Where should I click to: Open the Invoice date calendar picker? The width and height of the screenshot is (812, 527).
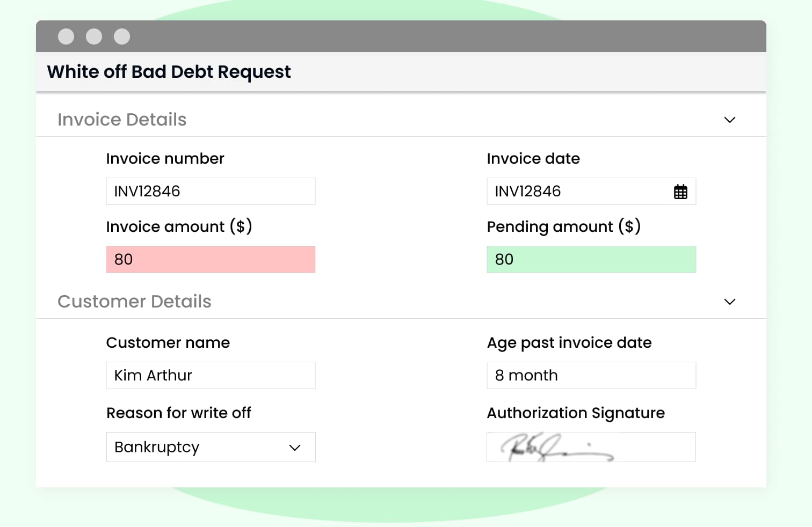tap(680, 192)
